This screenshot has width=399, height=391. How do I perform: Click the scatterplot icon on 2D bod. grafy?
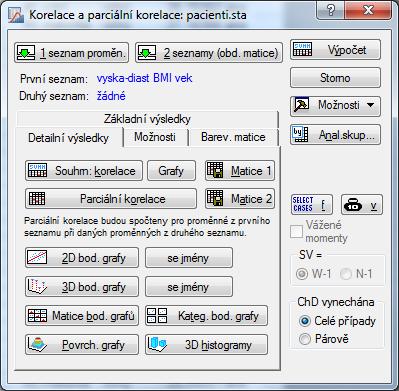[37, 257]
